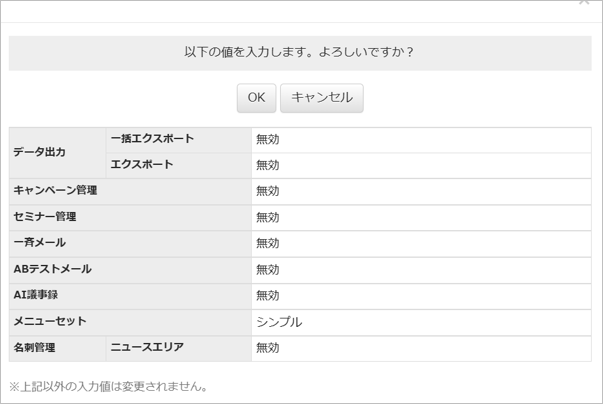Select the 一斉メール row label

[40, 243]
